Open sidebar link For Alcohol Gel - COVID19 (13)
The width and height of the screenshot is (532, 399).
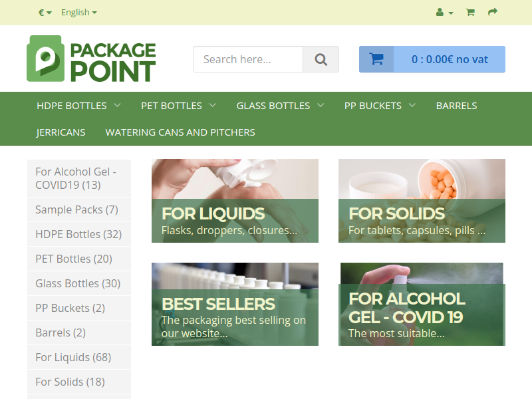(x=79, y=178)
